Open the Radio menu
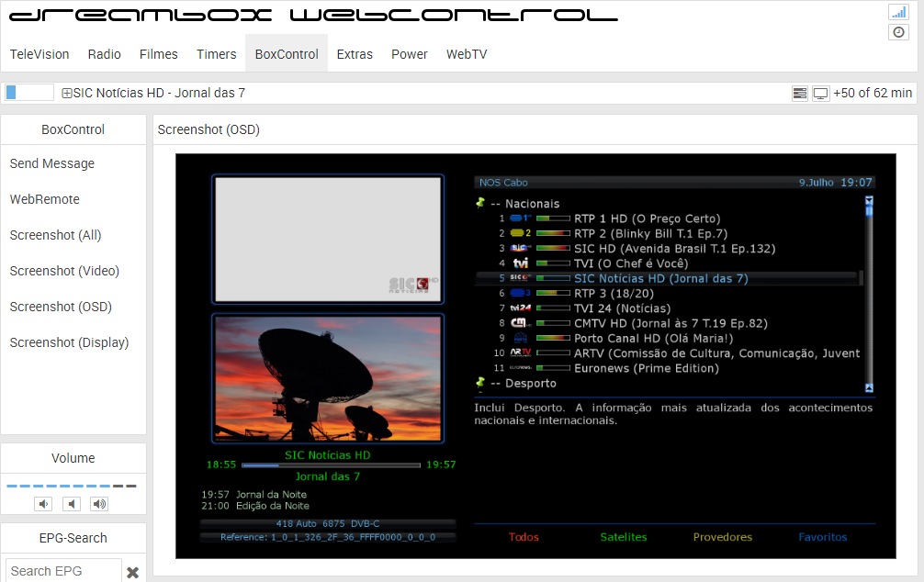This screenshot has height=582, width=924. pos(105,54)
